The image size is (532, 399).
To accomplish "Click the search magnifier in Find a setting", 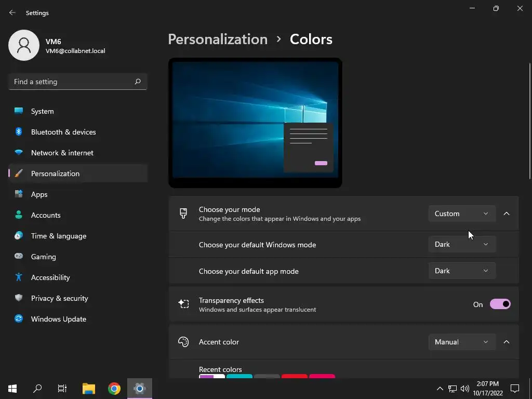I will (137, 82).
